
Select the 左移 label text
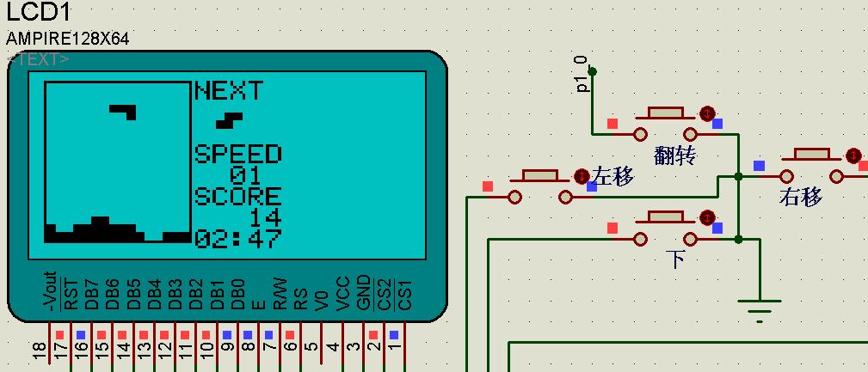(x=613, y=176)
